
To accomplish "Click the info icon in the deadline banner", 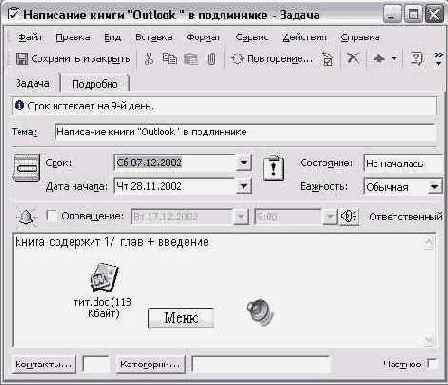I will [x=20, y=106].
